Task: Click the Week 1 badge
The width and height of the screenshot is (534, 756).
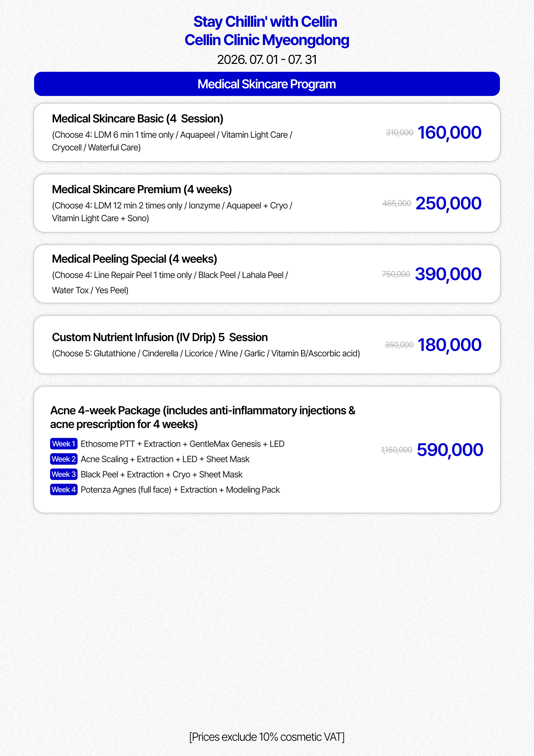Action: 64,443
